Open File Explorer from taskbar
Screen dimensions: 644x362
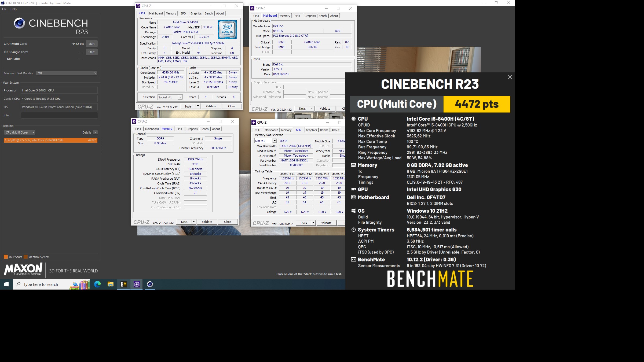coord(111,284)
